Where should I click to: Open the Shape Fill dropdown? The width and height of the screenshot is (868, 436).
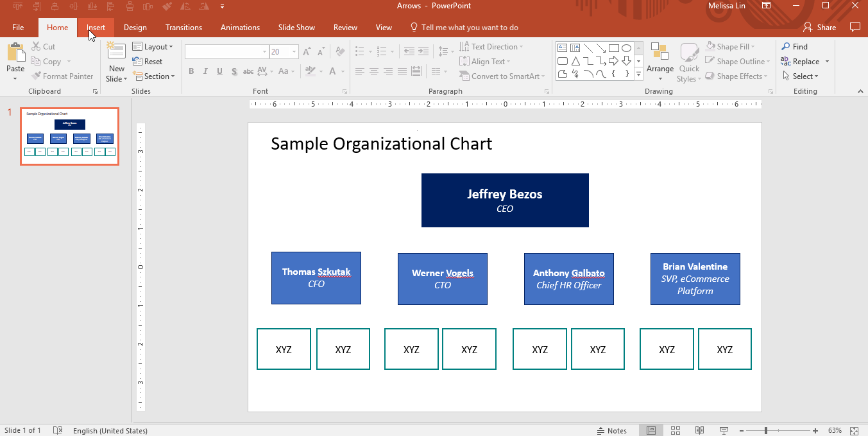click(730, 47)
